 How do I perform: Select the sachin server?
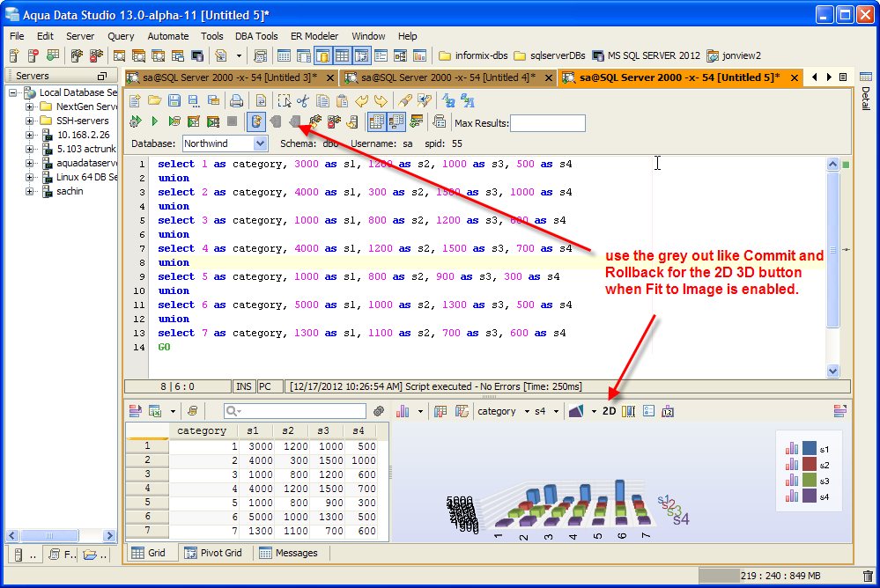click(70, 191)
